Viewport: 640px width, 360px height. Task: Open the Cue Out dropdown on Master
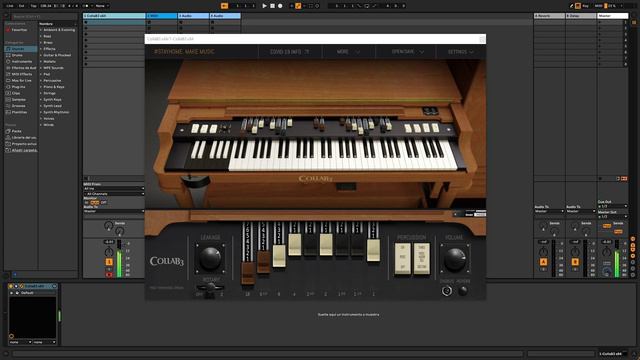(613, 206)
